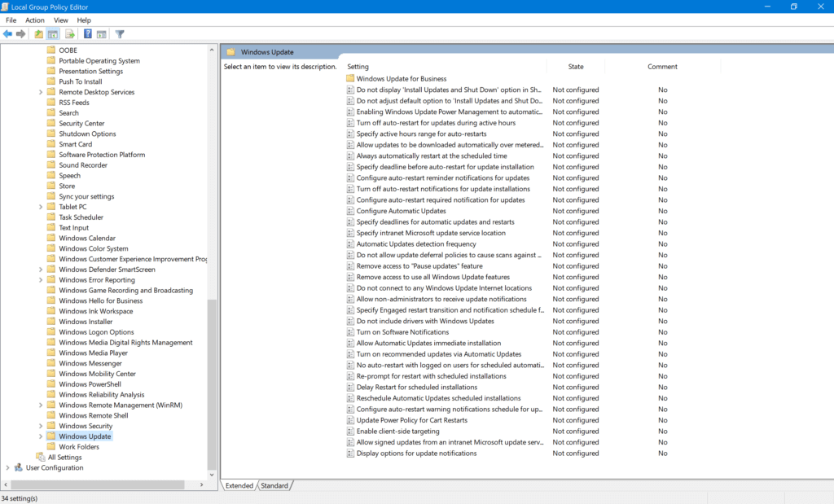Expand Windows Remote Management (WinRM) node
This screenshot has height=504, width=834.
41,405
